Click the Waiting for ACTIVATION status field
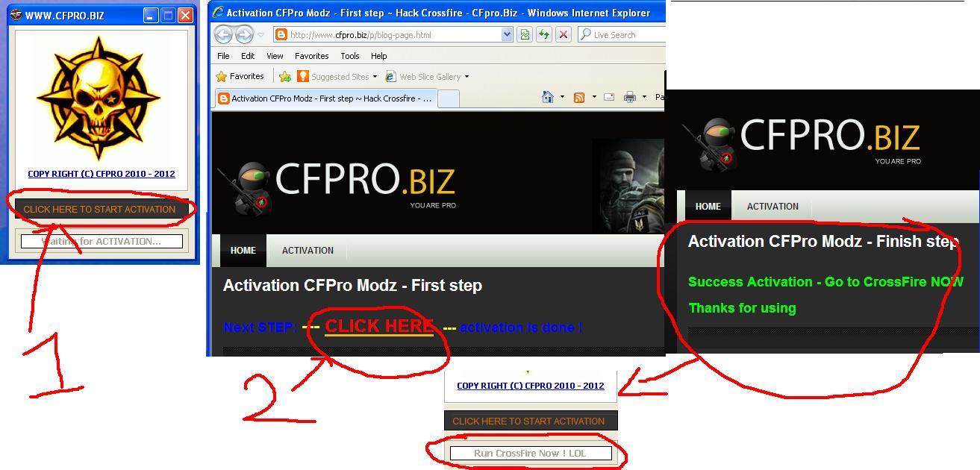Viewport: 980px width, 470px height. (x=102, y=241)
